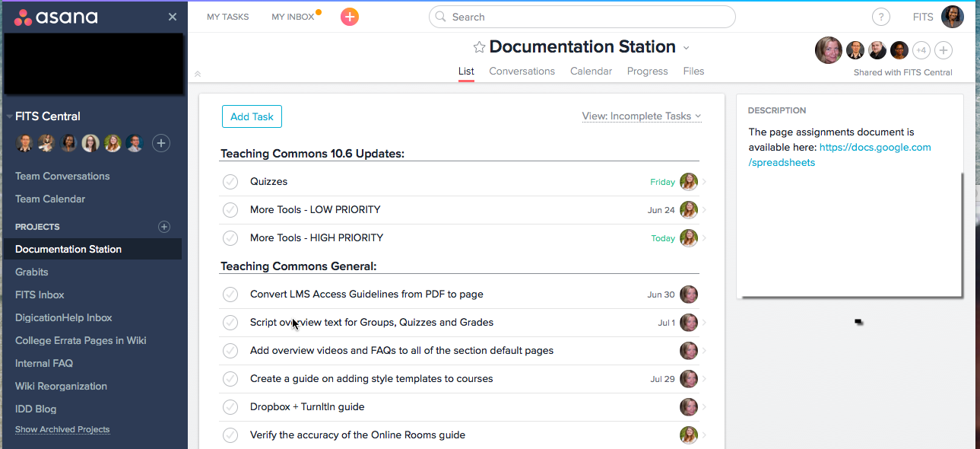Open the Conversations tab

[522, 72]
